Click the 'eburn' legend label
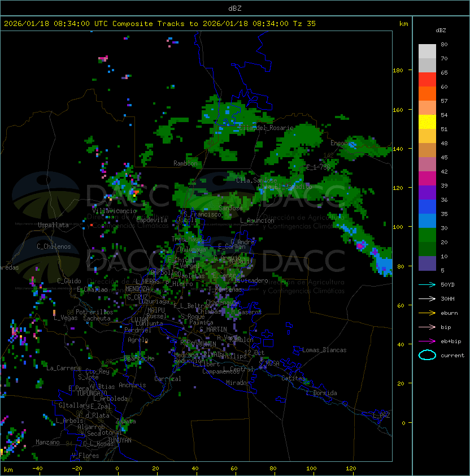The height and width of the screenshot is (476, 470). 449,313
